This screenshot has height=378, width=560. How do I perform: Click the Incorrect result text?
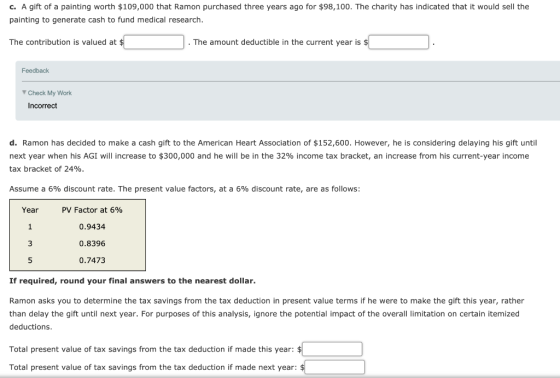coord(42,106)
